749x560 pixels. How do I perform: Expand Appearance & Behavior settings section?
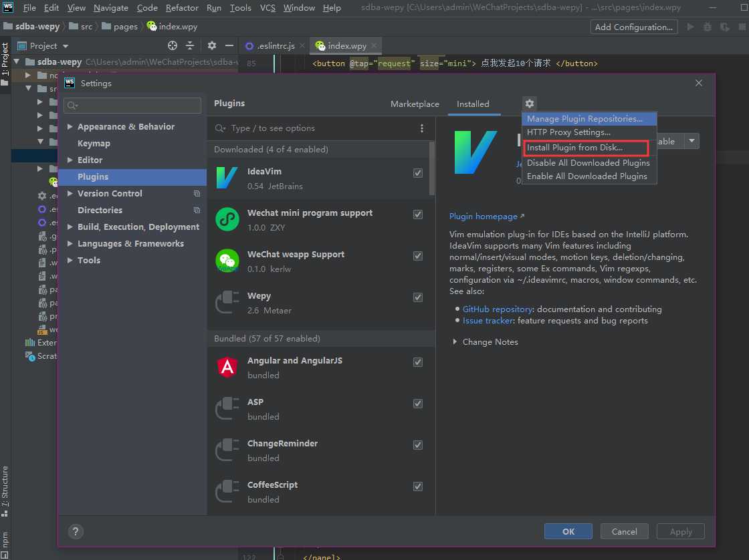[70, 126]
